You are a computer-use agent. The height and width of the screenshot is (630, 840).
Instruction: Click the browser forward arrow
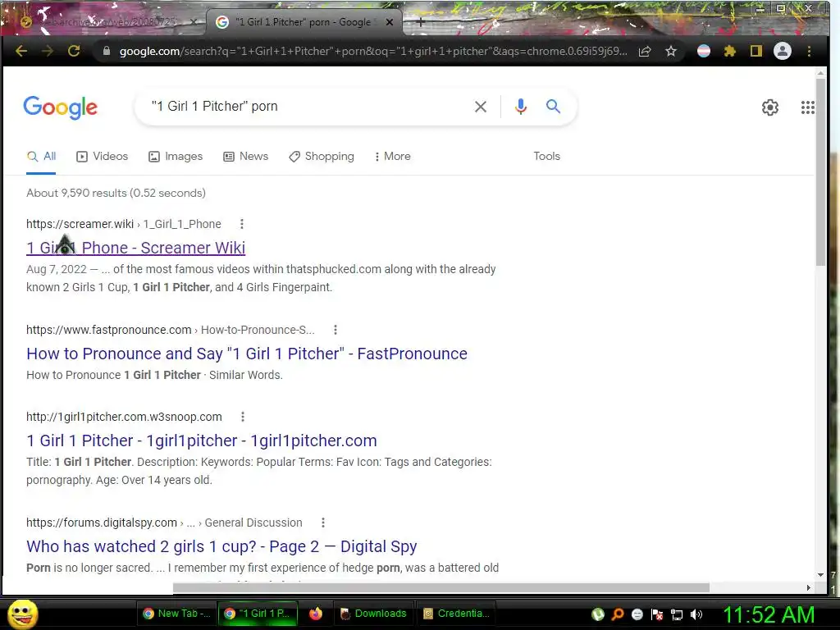click(x=48, y=51)
